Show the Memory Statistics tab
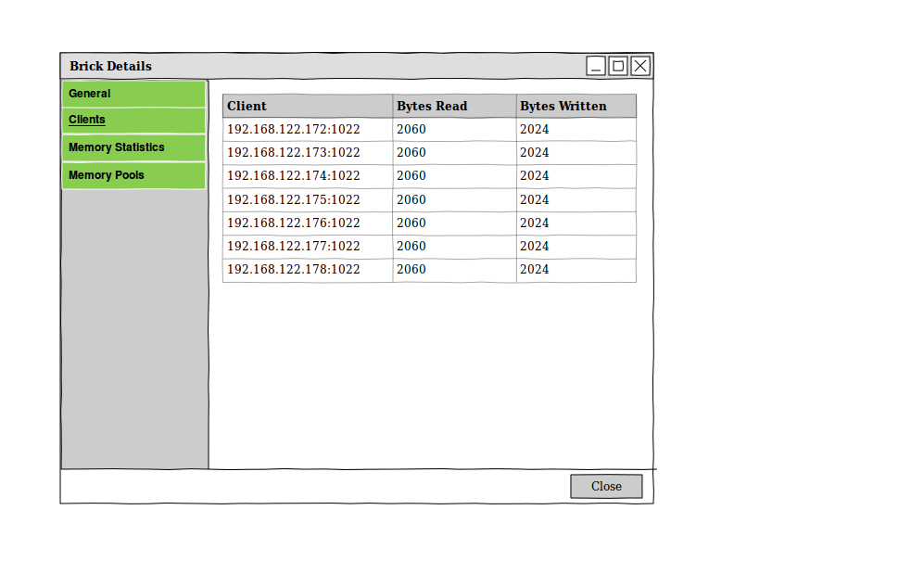 [133, 148]
